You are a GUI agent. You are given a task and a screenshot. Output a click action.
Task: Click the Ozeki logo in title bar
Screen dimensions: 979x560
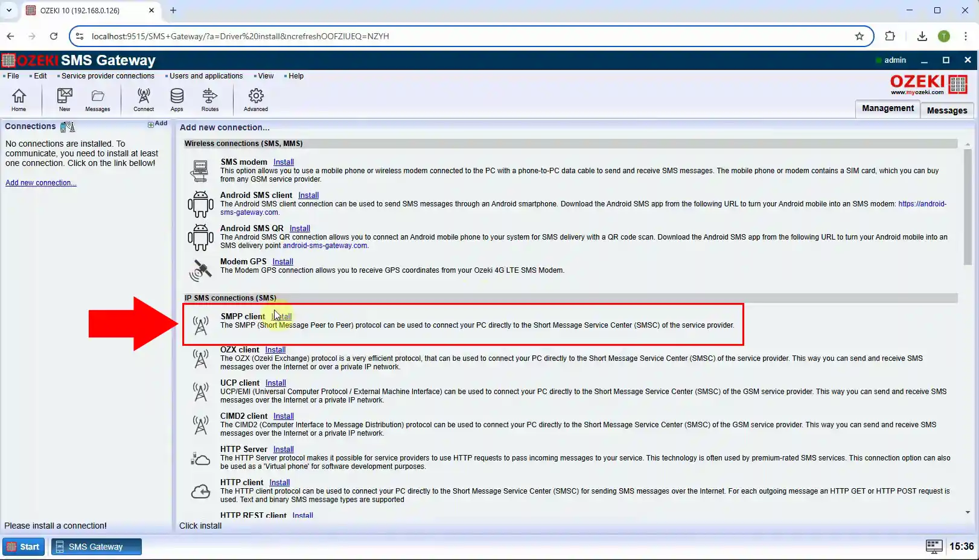point(8,60)
